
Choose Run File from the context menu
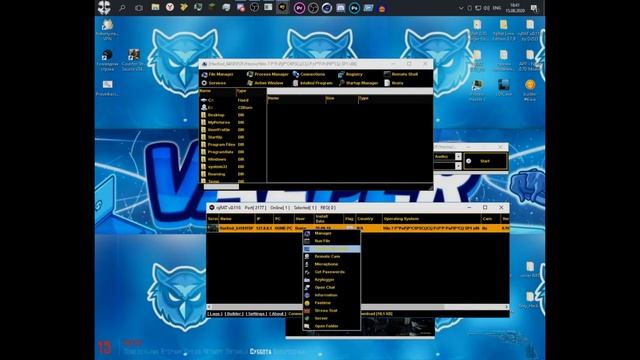pyautogui.click(x=331, y=241)
